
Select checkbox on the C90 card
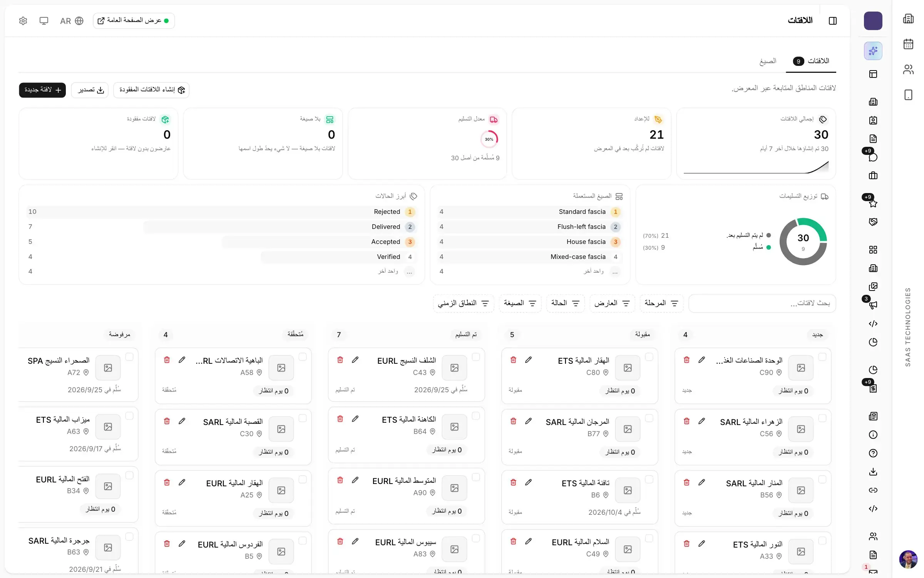[x=822, y=357]
